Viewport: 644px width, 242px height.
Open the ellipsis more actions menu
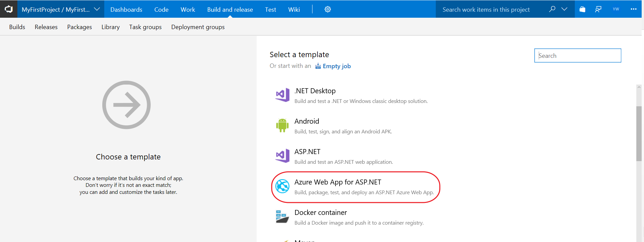tap(633, 9)
